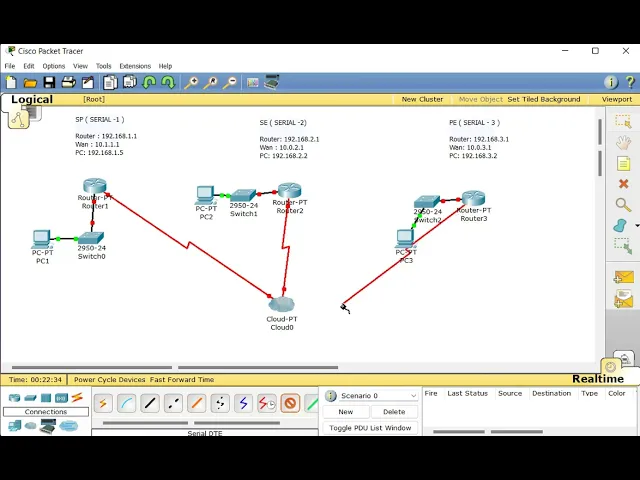Image resolution: width=640 pixels, height=480 pixels.
Task: Open the Options menu
Action: (x=53, y=66)
